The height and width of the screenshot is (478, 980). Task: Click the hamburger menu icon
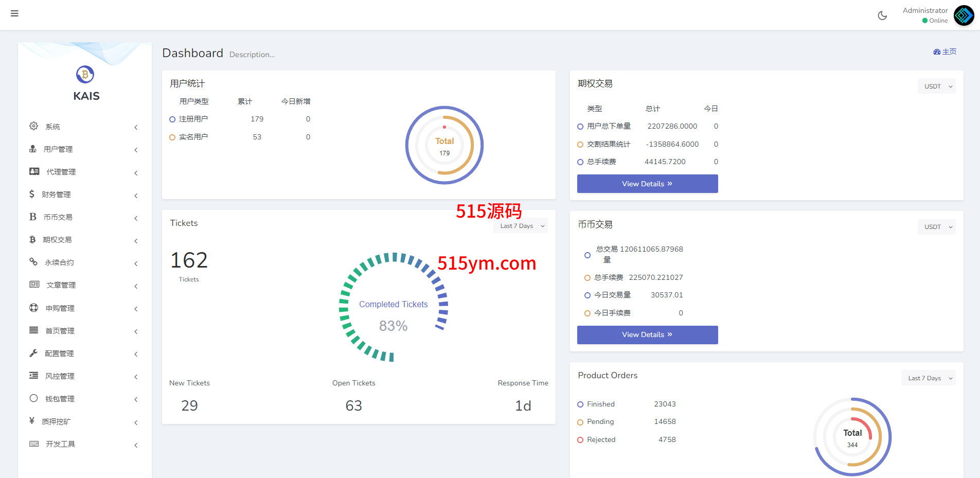coord(14,13)
